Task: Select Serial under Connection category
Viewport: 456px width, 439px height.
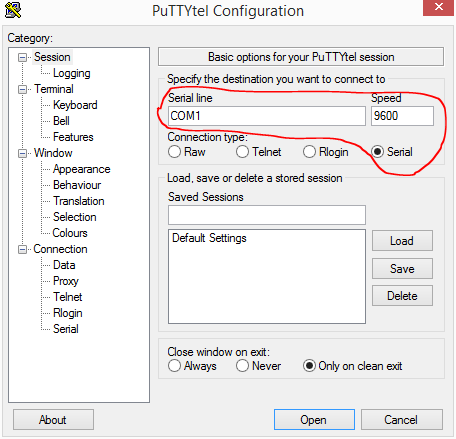Action: pyautogui.click(x=66, y=329)
